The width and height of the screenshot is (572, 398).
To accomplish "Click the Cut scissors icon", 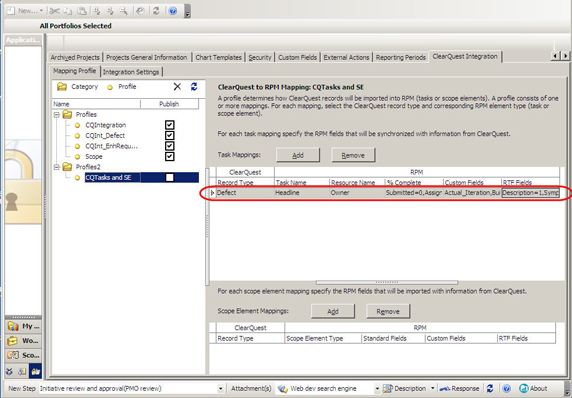I will [x=54, y=11].
